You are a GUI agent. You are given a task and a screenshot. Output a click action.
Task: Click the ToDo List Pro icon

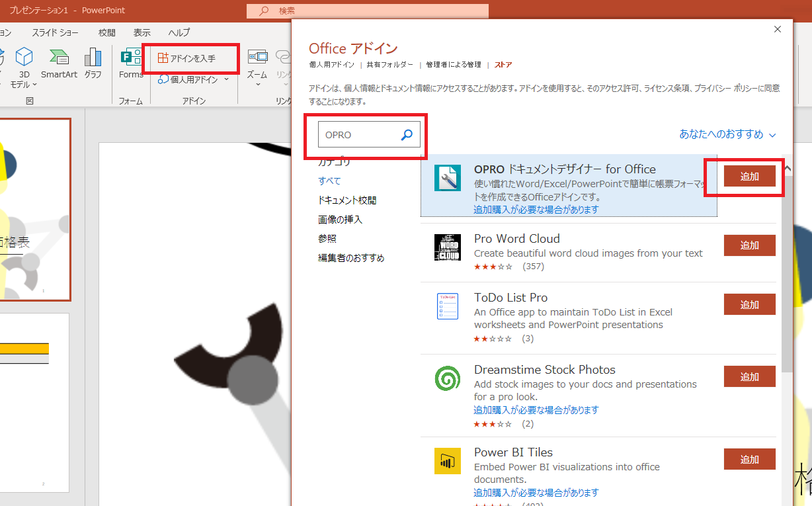pyautogui.click(x=448, y=307)
